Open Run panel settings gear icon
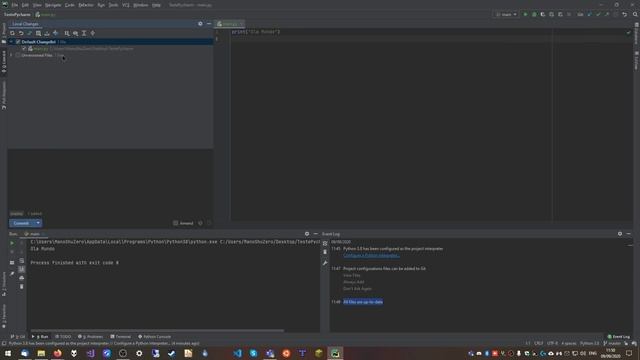 307,234
